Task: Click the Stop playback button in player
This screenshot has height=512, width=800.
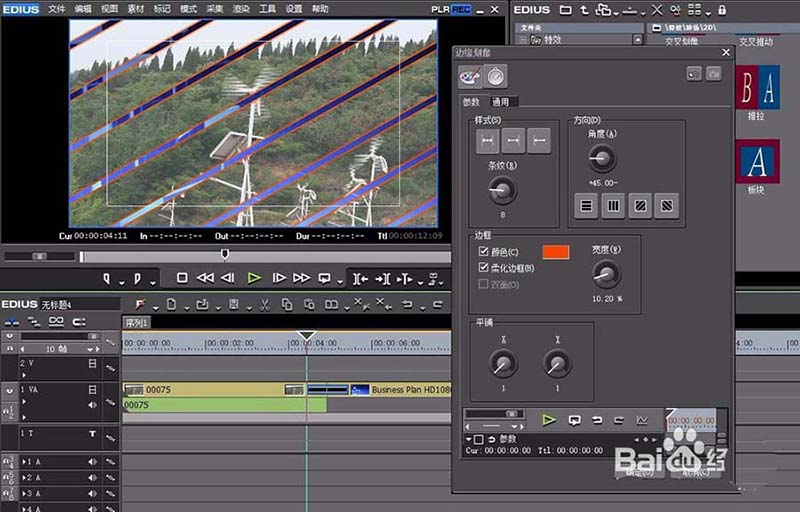Action: (x=182, y=278)
